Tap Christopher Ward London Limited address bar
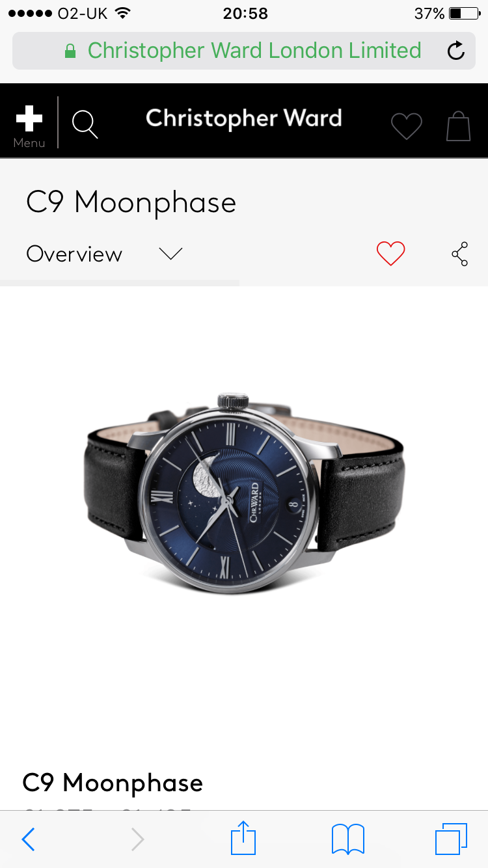Image resolution: width=488 pixels, height=868 pixels. [x=244, y=51]
